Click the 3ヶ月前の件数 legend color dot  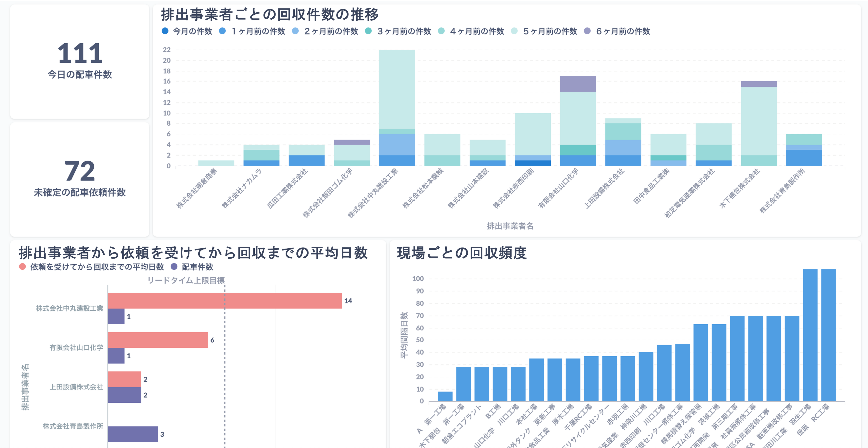click(x=368, y=31)
